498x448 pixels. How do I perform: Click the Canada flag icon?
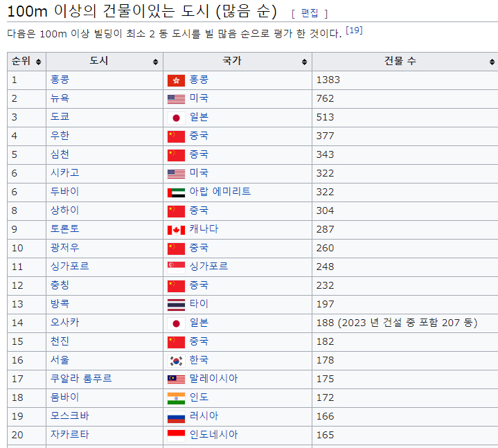(176, 230)
